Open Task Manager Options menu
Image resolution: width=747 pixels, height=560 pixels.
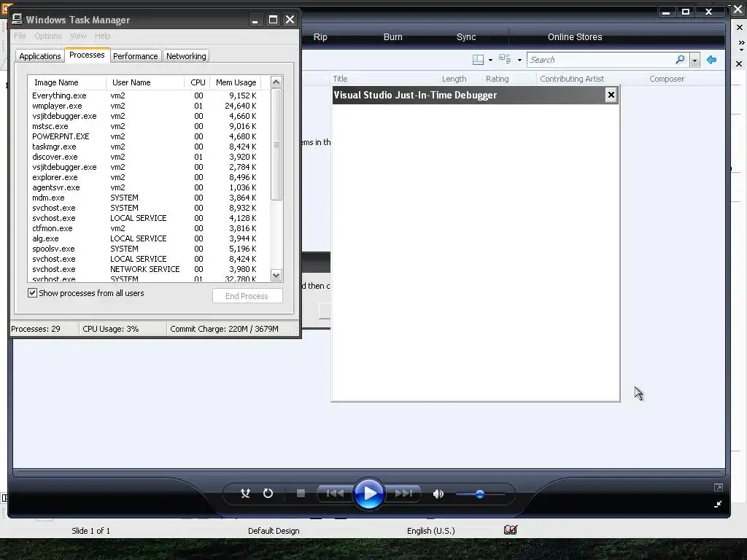point(48,36)
